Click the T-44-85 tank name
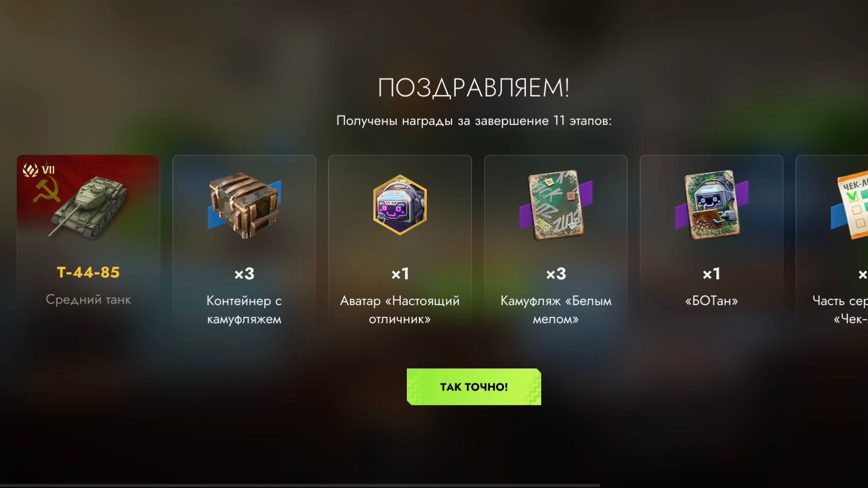Image resolution: width=868 pixels, height=488 pixels. pyautogui.click(x=88, y=272)
